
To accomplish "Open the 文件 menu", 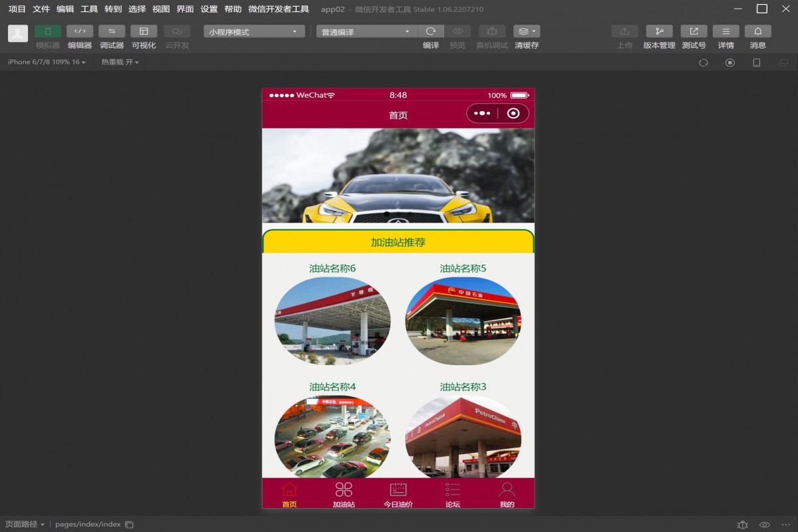I will [41, 9].
